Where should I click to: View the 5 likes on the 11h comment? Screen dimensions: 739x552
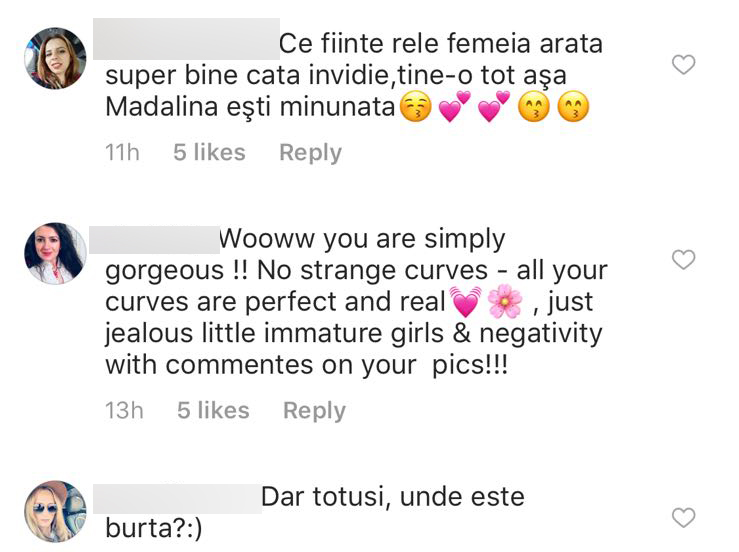click(209, 153)
